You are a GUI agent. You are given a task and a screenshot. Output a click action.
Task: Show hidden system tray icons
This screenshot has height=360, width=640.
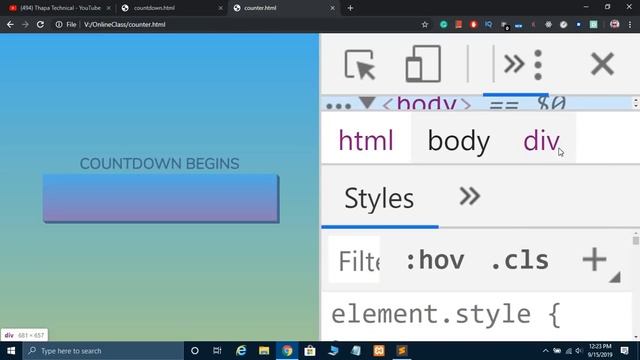point(545,351)
